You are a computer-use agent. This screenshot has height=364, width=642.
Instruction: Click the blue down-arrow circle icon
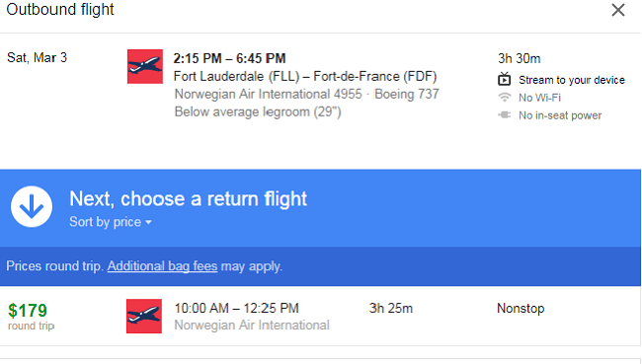[x=32, y=206]
